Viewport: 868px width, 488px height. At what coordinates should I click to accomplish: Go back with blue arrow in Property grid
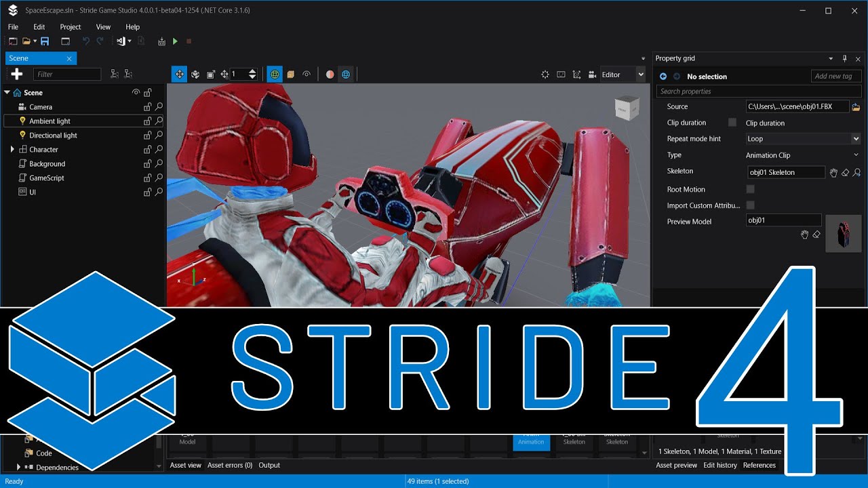663,77
